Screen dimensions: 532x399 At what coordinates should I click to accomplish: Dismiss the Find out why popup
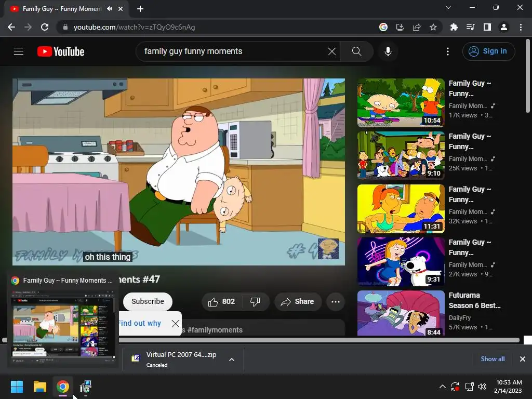click(176, 323)
